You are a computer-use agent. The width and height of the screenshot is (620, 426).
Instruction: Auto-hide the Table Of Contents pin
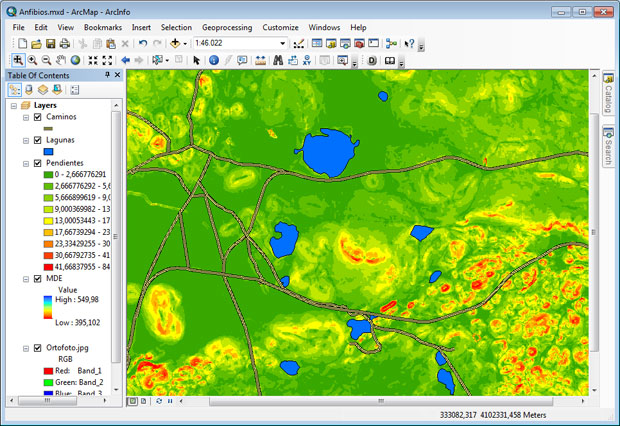tap(108, 75)
